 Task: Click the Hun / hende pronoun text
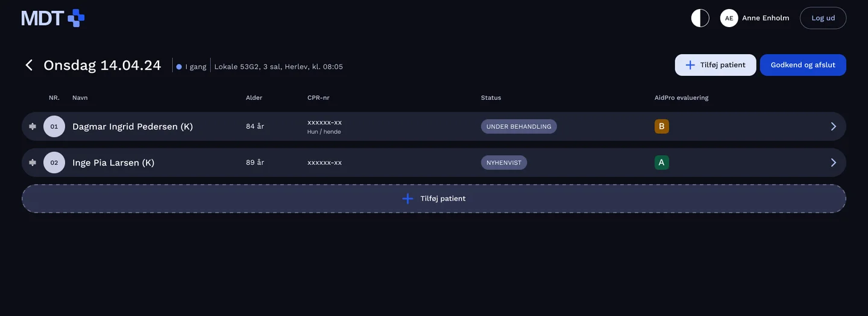tap(324, 132)
